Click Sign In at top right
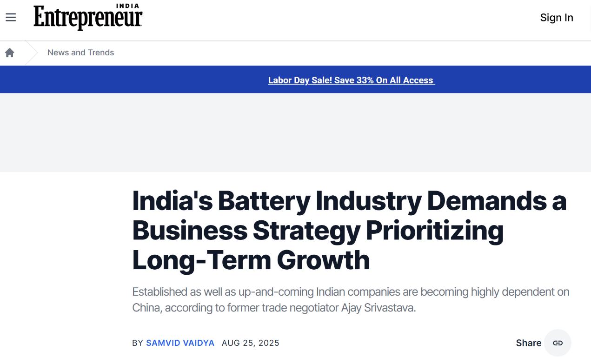The image size is (591, 364). tap(556, 18)
